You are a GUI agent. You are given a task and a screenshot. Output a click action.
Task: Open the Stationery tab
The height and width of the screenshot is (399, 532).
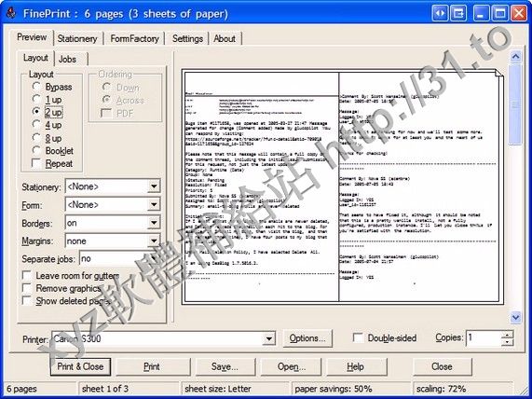77,39
